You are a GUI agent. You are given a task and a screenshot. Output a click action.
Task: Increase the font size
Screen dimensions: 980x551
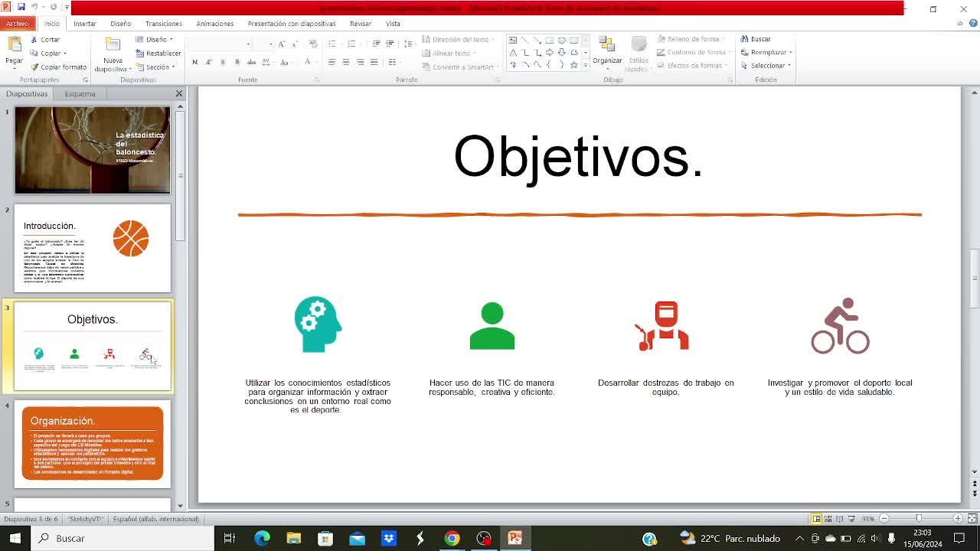pyautogui.click(x=282, y=44)
